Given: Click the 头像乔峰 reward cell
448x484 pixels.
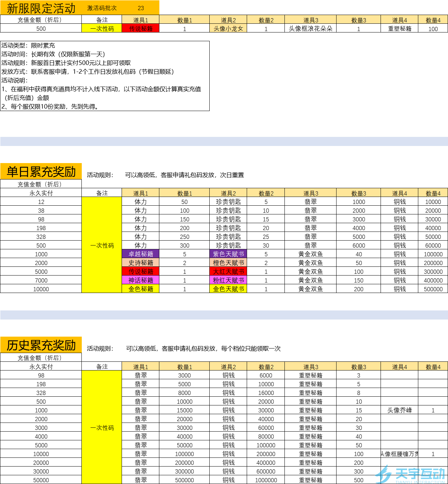Looking at the screenshot, I should (x=399, y=410).
